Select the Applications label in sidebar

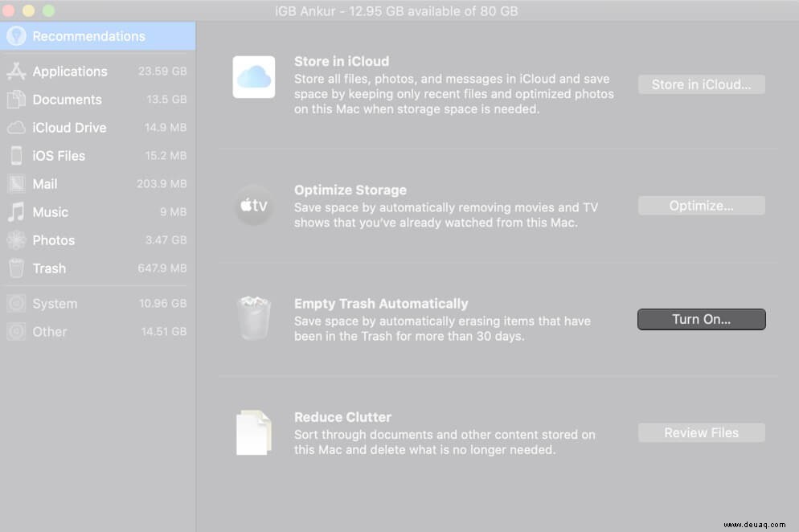pos(70,72)
